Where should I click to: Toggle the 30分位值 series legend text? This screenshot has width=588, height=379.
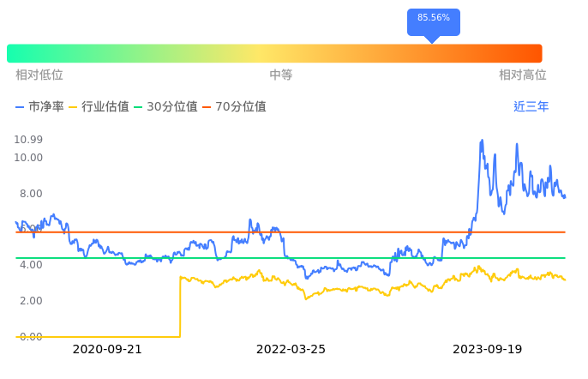pos(172,107)
